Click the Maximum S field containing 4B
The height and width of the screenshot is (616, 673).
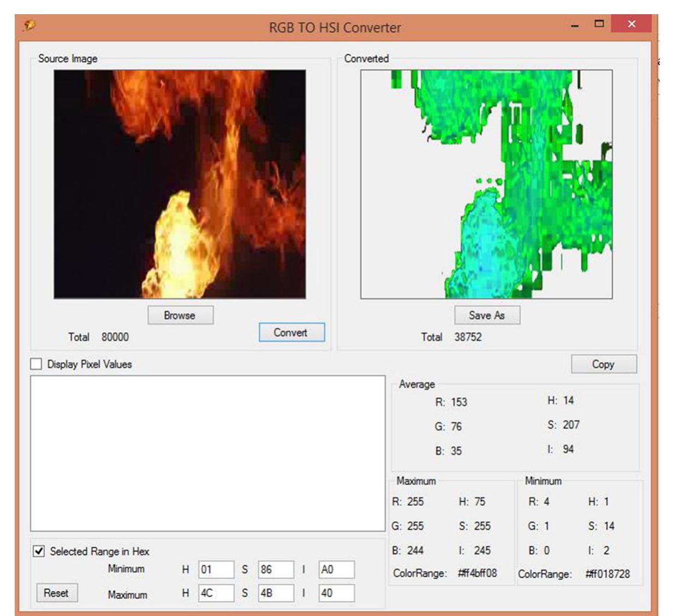pyautogui.click(x=276, y=593)
